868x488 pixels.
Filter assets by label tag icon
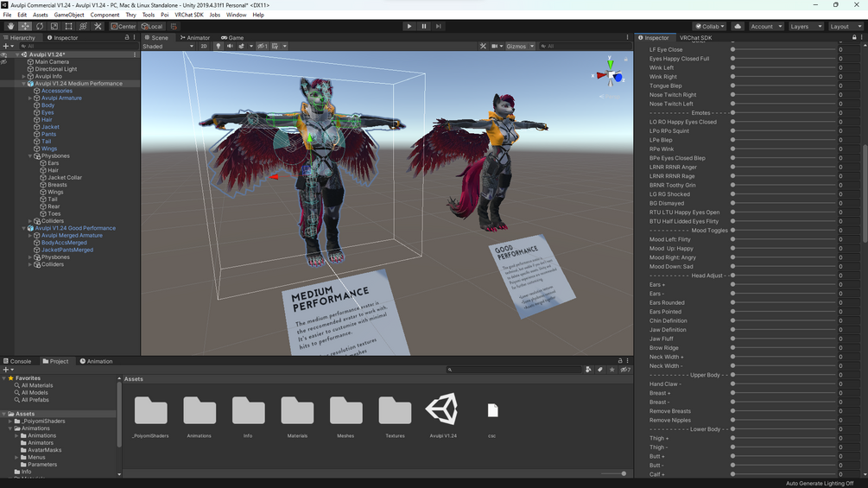coord(600,370)
